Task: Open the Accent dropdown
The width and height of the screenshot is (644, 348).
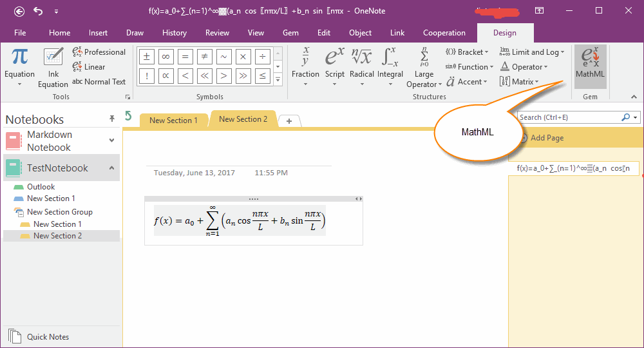Action: coord(467,82)
